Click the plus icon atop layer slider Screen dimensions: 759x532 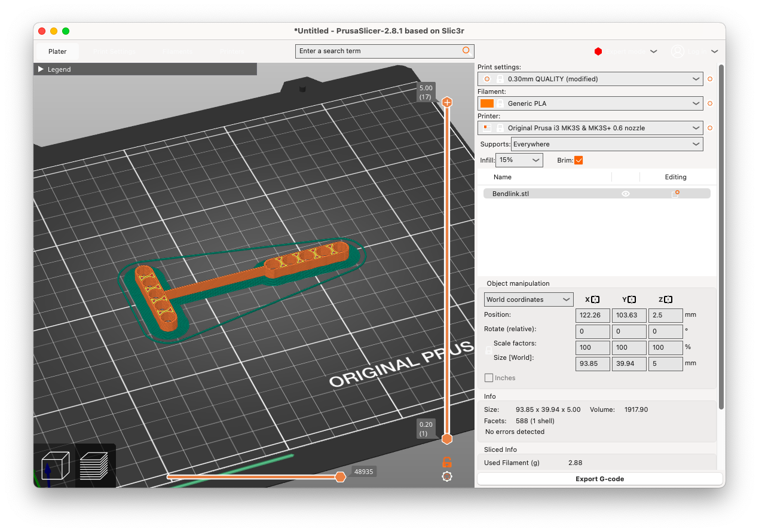[x=446, y=102]
